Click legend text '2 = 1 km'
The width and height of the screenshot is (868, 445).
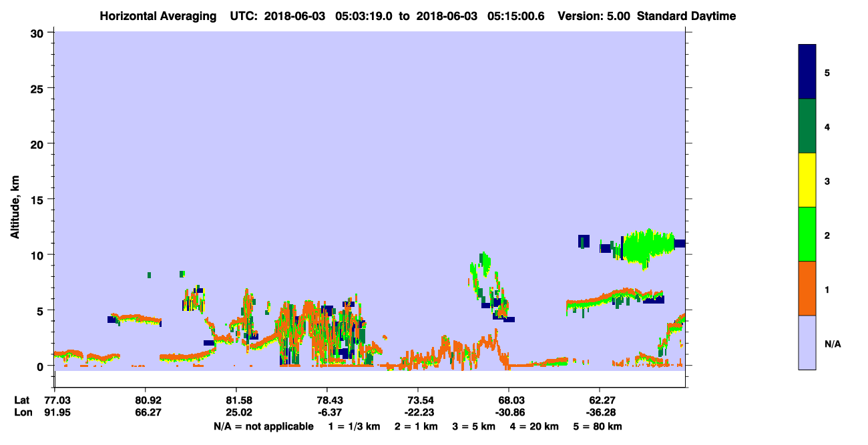[416, 426]
